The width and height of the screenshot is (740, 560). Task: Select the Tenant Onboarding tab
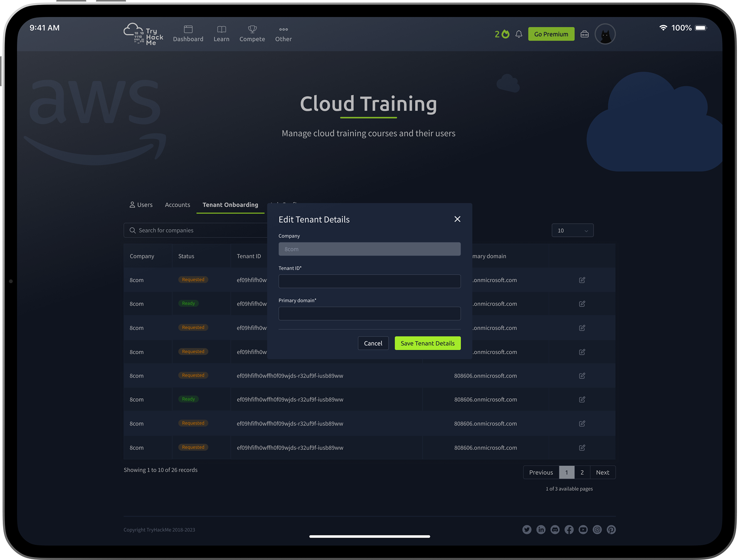[230, 205]
